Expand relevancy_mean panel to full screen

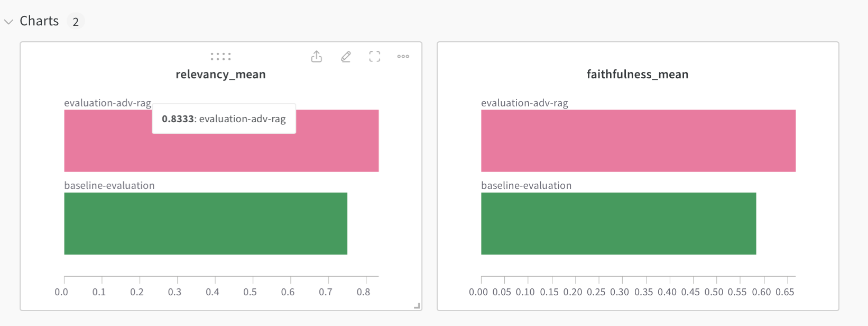(374, 57)
